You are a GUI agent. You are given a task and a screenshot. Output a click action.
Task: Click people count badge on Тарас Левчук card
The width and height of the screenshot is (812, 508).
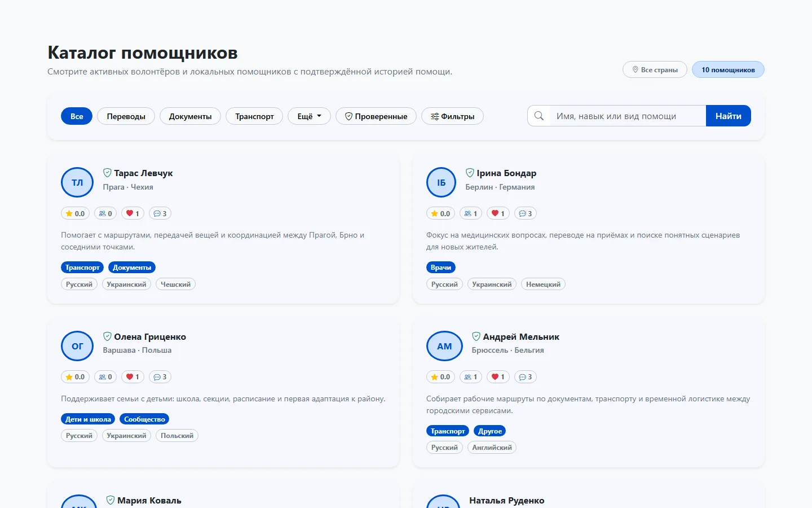(105, 213)
